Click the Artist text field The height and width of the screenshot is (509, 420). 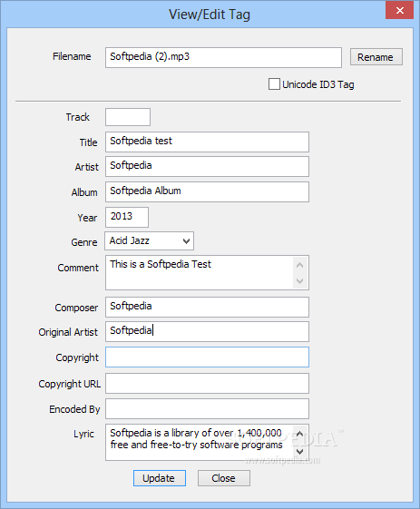tap(207, 166)
